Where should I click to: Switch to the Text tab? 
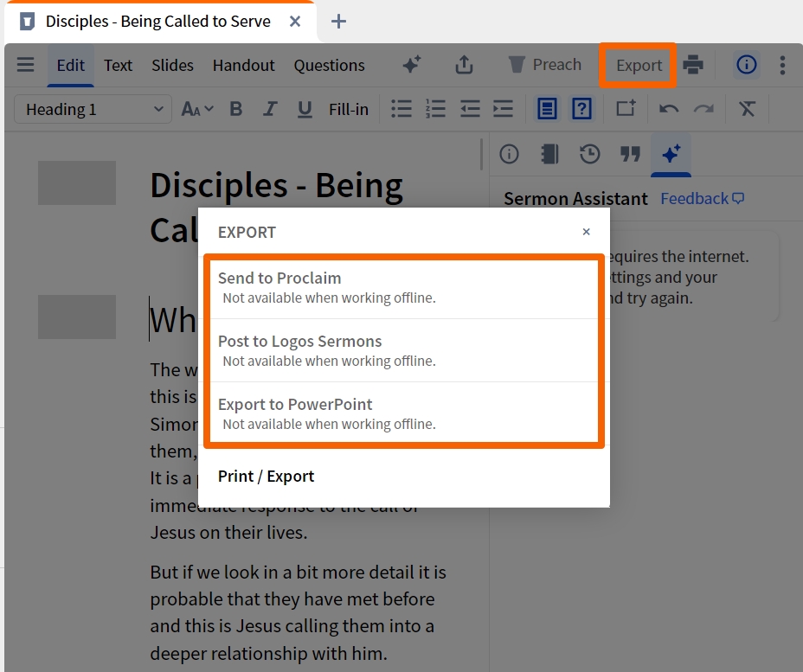point(119,66)
